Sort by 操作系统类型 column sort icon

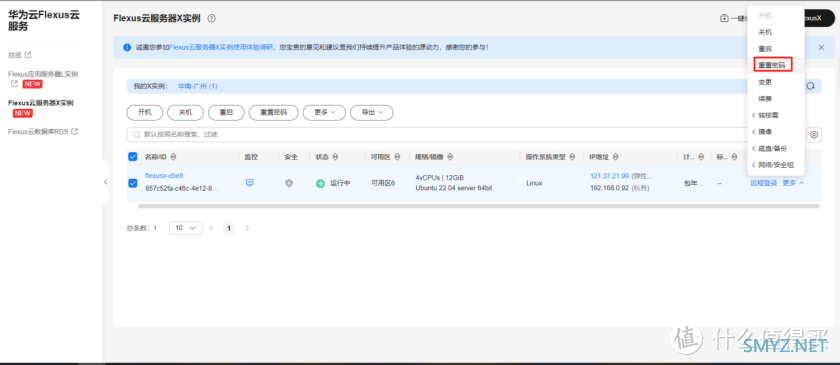click(573, 157)
